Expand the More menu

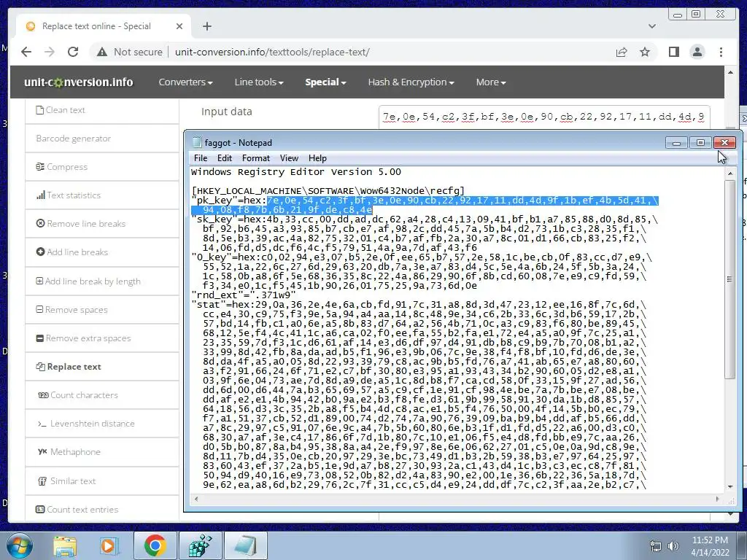(x=491, y=82)
